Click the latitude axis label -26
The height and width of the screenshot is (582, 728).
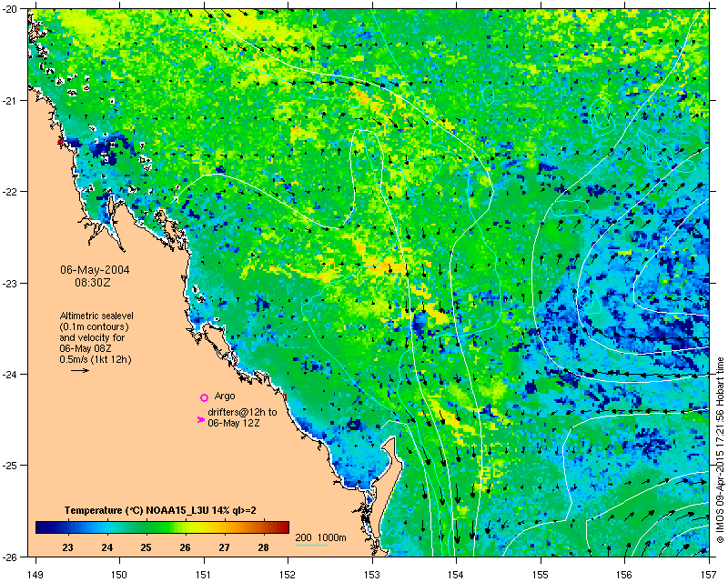coord(10,557)
